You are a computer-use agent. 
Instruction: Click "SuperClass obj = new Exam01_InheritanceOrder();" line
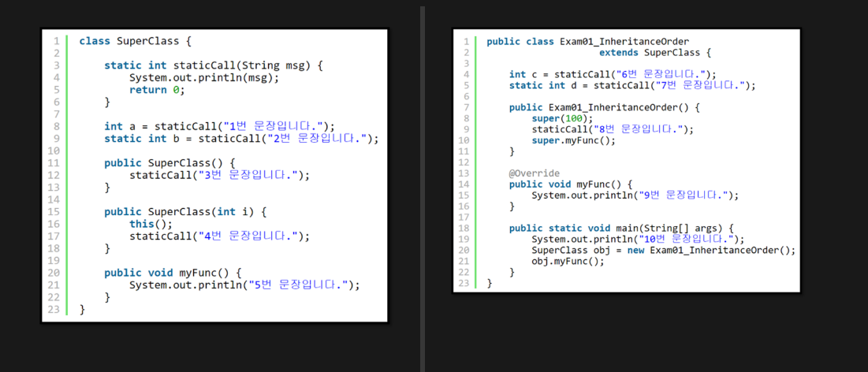click(x=663, y=250)
